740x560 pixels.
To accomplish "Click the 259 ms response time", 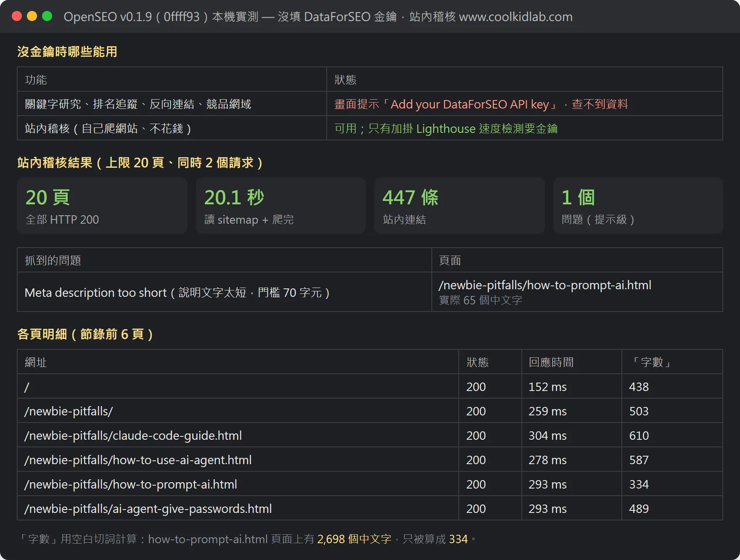I will click(547, 411).
